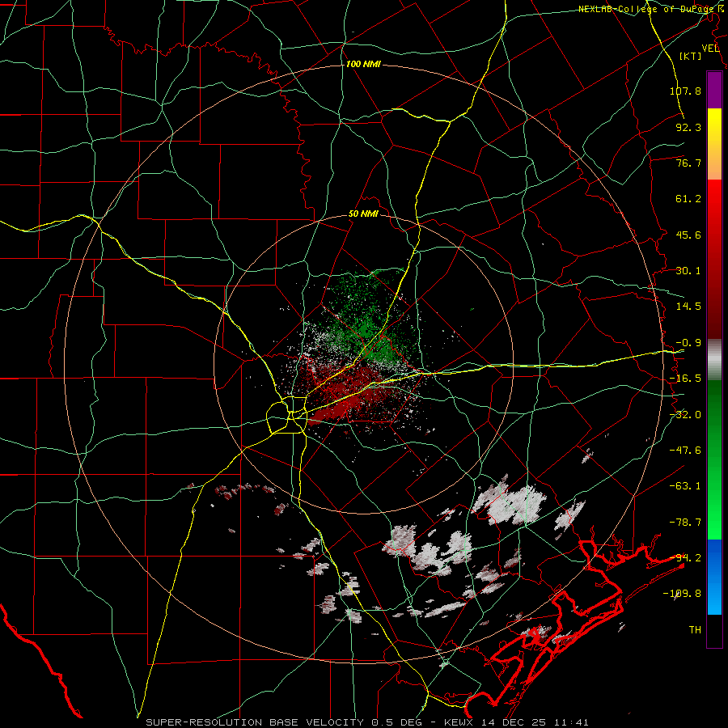Select the 92.3 scale value
This screenshot has width=728, height=728.
click(688, 127)
